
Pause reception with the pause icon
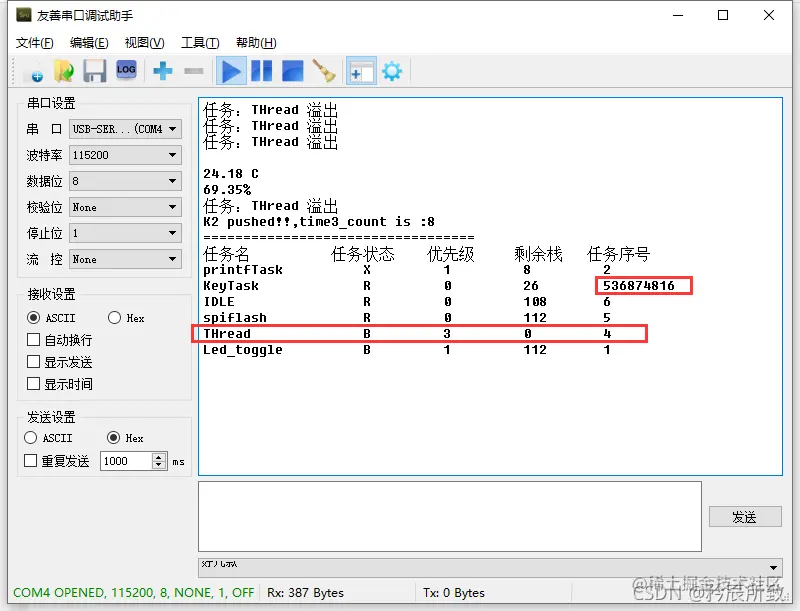[x=261, y=71]
